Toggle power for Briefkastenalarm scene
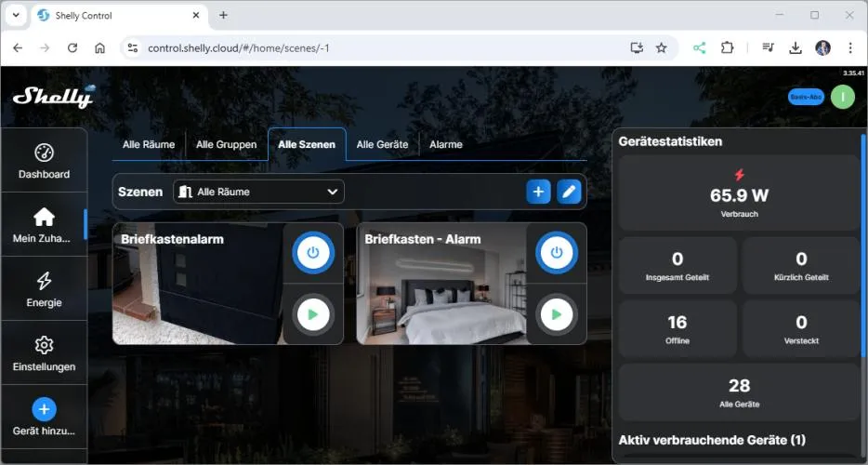868x465 pixels. (x=312, y=253)
